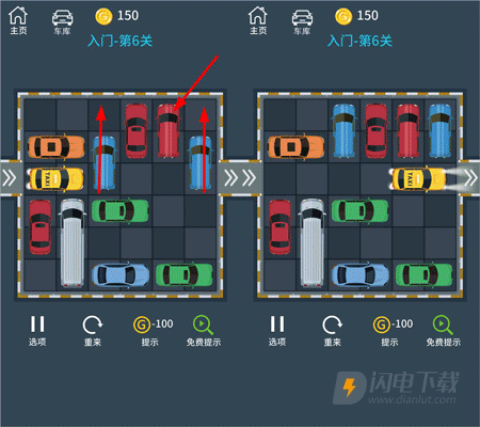480x427 pixels.
Task: Pause game with left panel options icon
Action: [x=37, y=331]
